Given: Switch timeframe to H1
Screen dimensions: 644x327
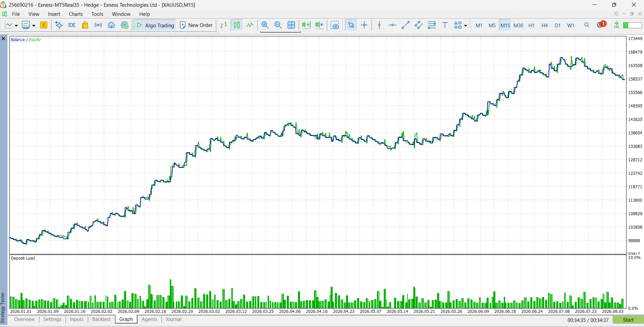Looking at the screenshot, I should (531, 25).
